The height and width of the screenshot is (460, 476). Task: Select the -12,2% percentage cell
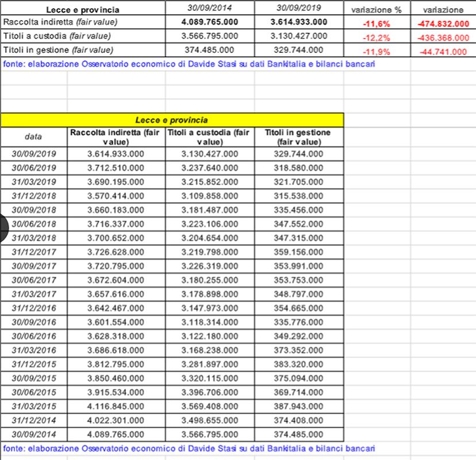[377, 37]
